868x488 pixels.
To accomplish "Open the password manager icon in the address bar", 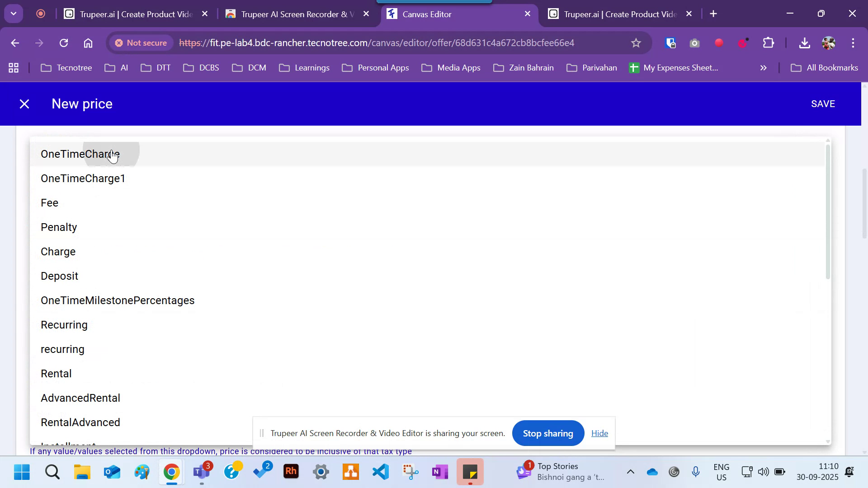I will pos(670,43).
